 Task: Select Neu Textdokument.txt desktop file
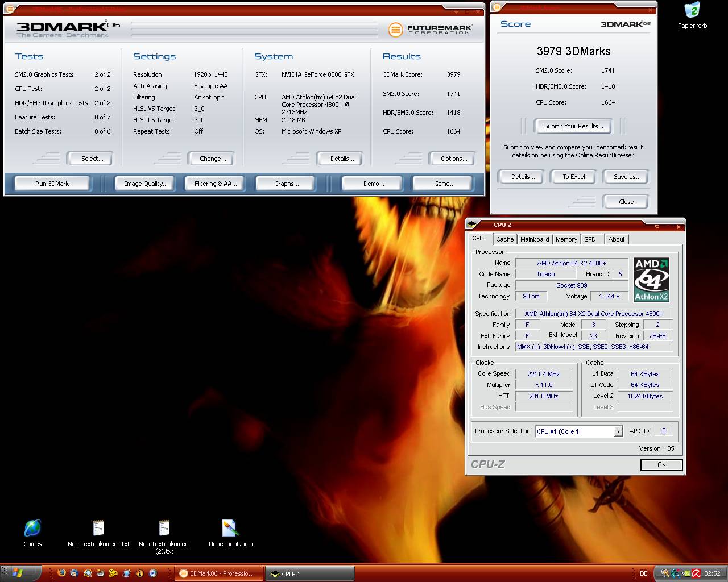98,533
